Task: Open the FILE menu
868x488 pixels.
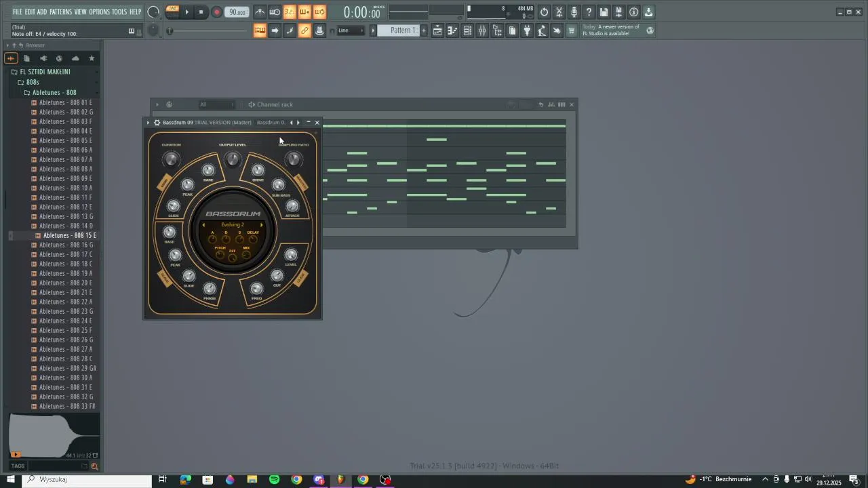Action: coord(18,12)
